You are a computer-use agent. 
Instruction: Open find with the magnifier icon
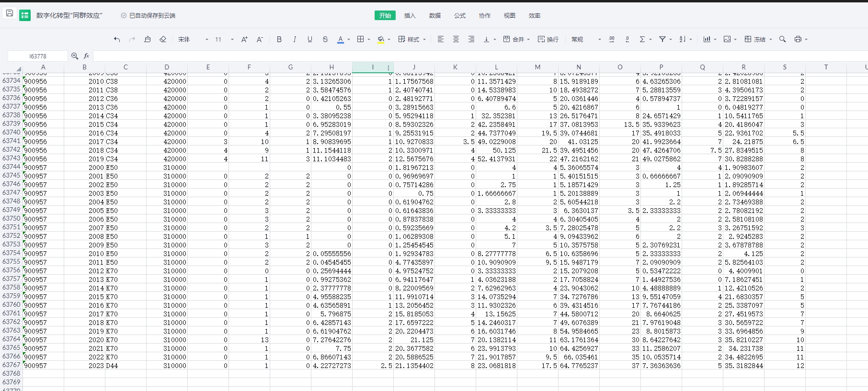click(x=783, y=39)
